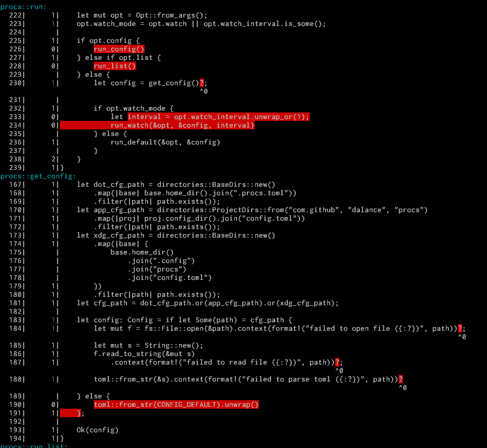The image size is (487, 448).
Task: Click the ?^0 marker after get_config()
Action: click(x=203, y=83)
